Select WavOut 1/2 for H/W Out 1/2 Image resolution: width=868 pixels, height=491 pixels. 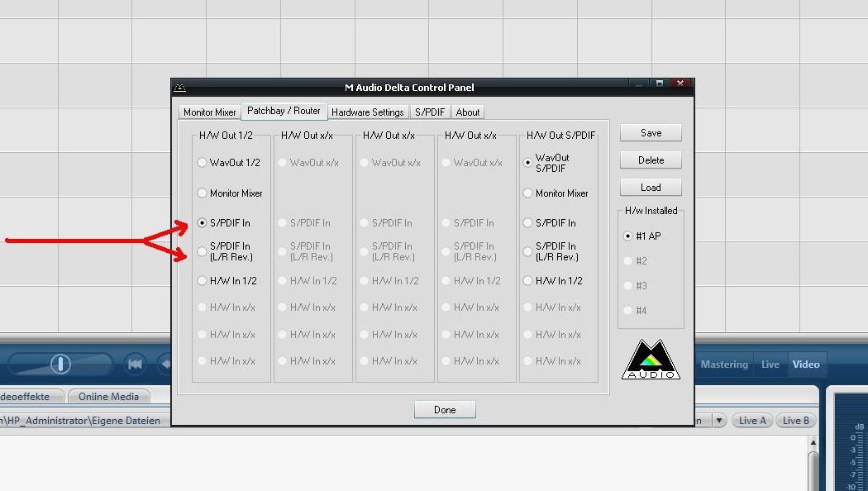pyautogui.click(x=202, y=162)
